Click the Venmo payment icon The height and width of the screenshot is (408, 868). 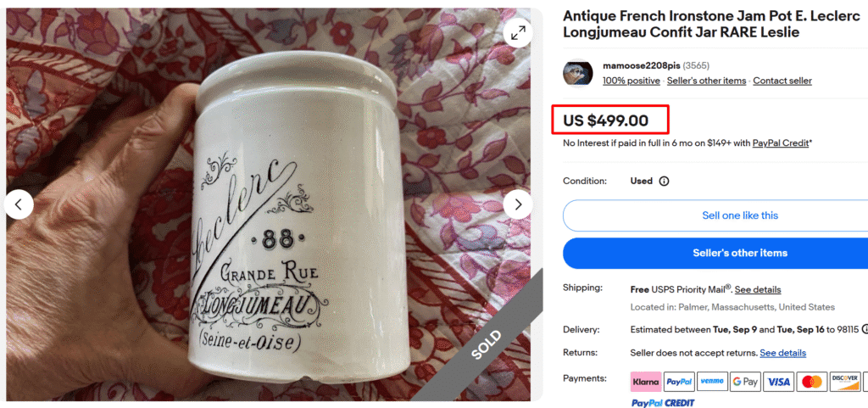coord(712,382)
